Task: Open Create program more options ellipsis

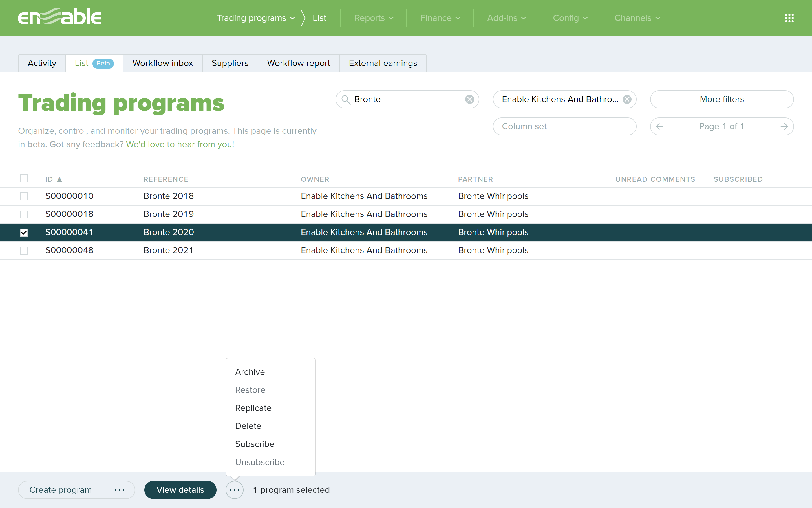Action: (120, 490)
